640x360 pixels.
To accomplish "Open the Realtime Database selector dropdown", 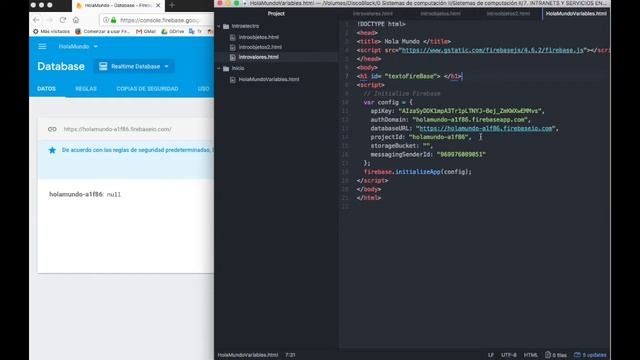I will click(134, 66).
